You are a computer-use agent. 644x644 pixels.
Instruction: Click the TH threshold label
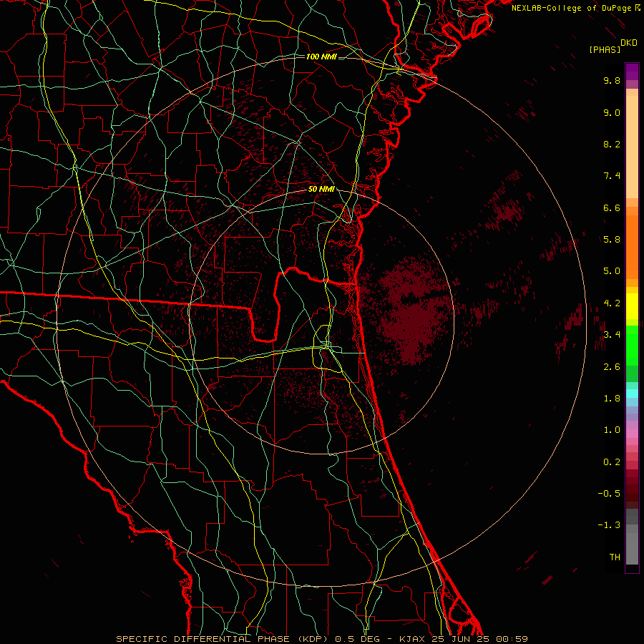tap(615, 557)
